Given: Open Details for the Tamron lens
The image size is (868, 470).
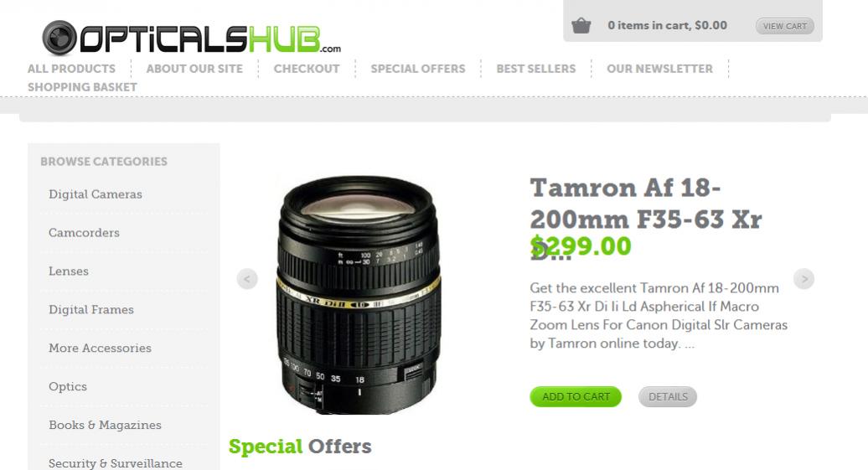Looking at the screenshot, I should pos(668,396).
